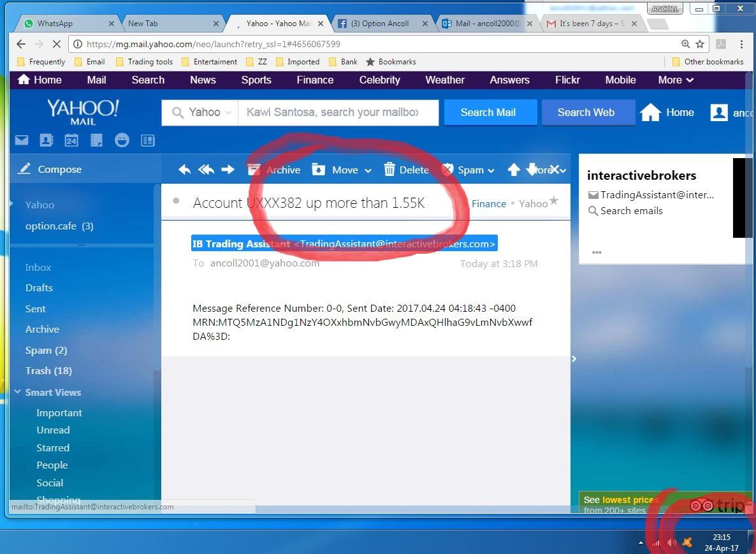Collapse the right contact panel arrow

point(574,359)
